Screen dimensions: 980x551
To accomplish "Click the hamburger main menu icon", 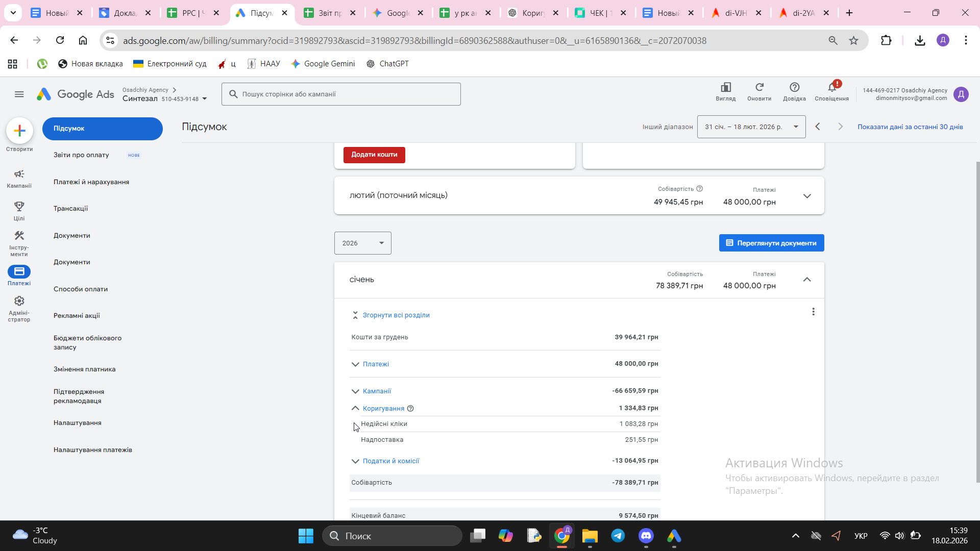I will pyautogui.click(x=19, y=94).
